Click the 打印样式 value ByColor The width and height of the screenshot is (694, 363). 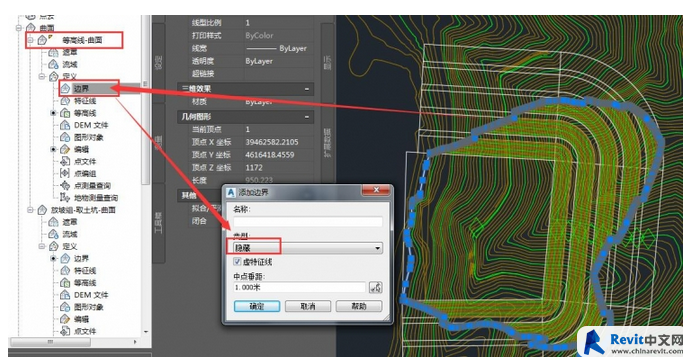[259, 35]
